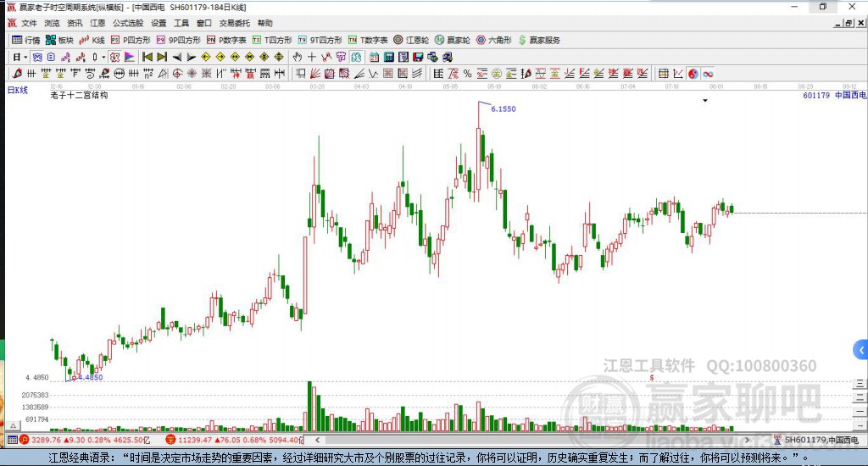Image resolution: width=868 pixels, height=466 pixels.
Task: Expand the candlestick style dropdown arrow
Action: click(103, 57)
